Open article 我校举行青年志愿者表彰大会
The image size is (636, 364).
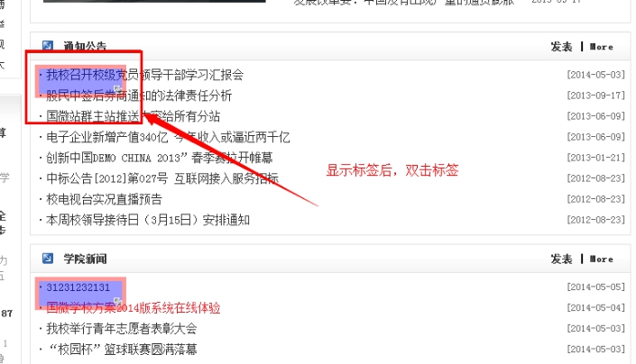click(122, 328)
